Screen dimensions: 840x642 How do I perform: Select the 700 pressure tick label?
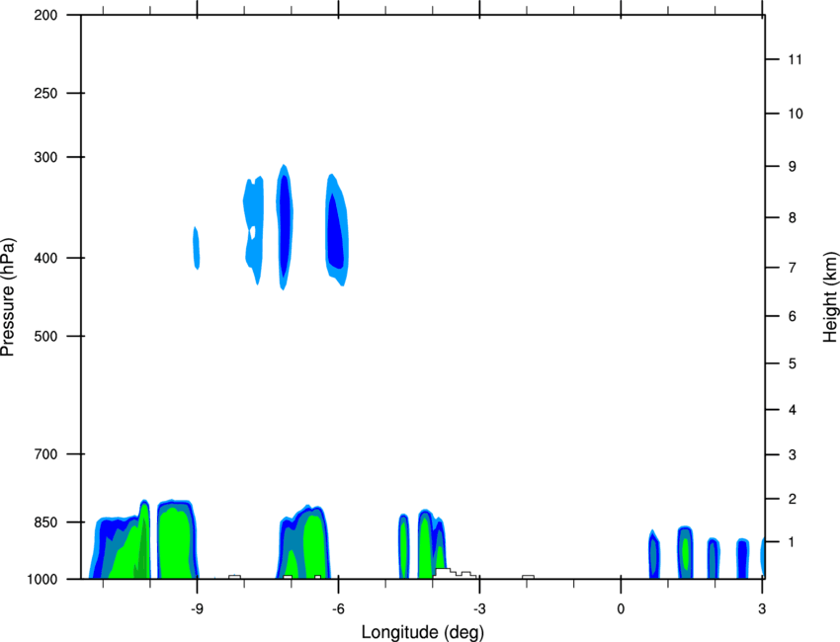45,454
